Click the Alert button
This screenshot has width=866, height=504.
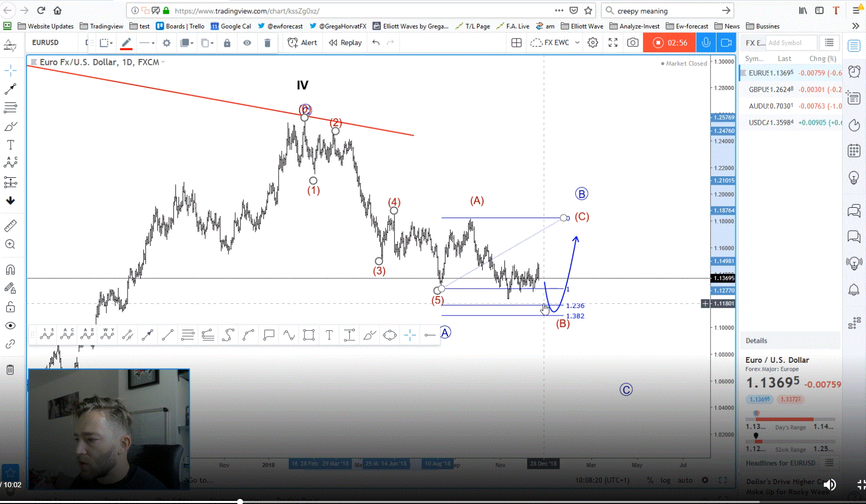pos(303,43)
